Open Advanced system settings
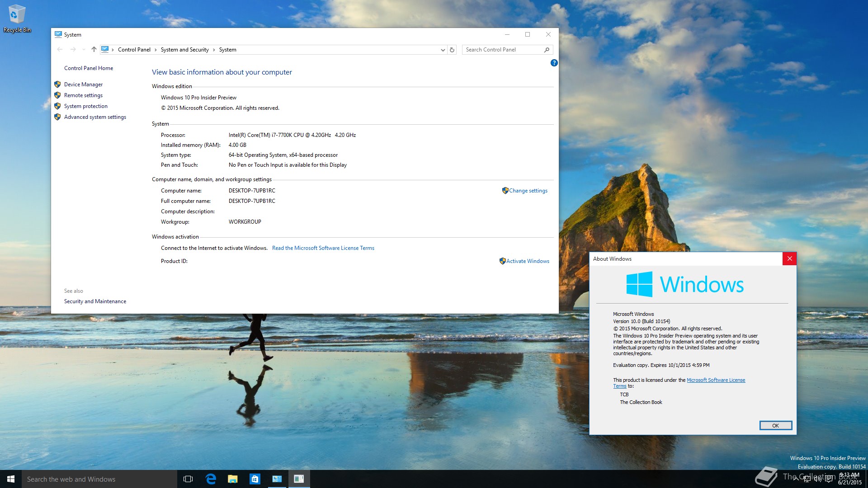Viewport: 868px width, 488px height. [x=95, y=117]
